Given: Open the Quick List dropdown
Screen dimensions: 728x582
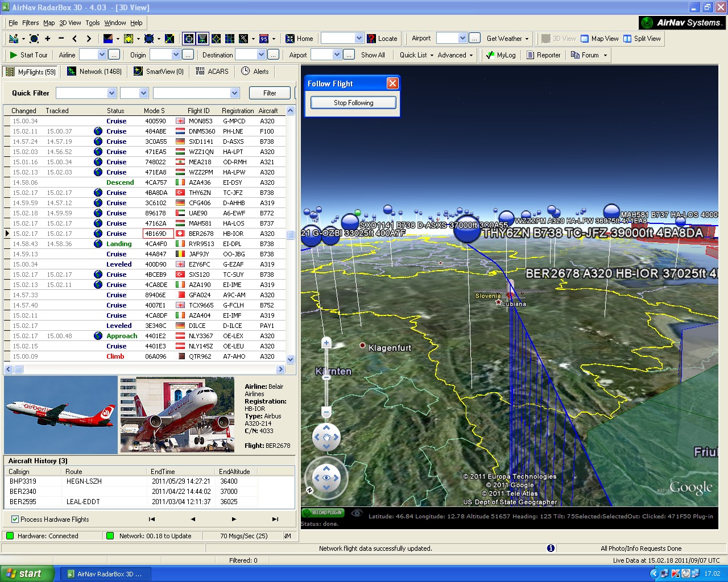Looking at the screenshot, I should point(416,55).
